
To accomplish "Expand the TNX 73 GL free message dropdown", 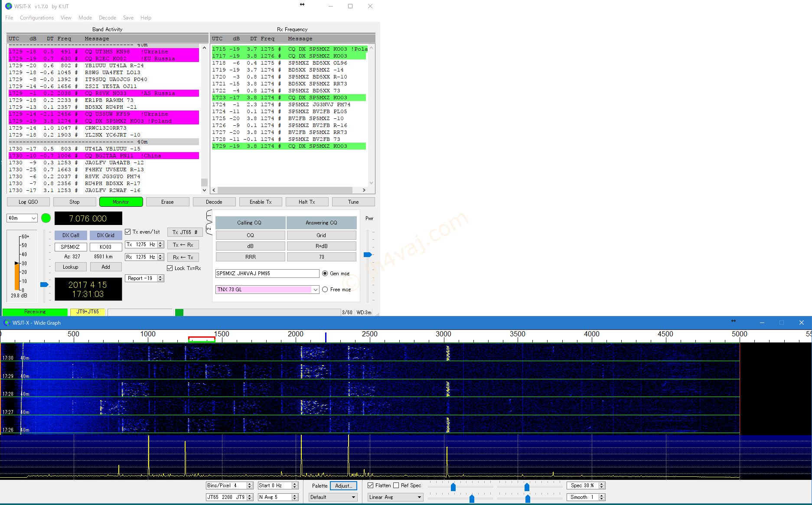I will 316,290.
